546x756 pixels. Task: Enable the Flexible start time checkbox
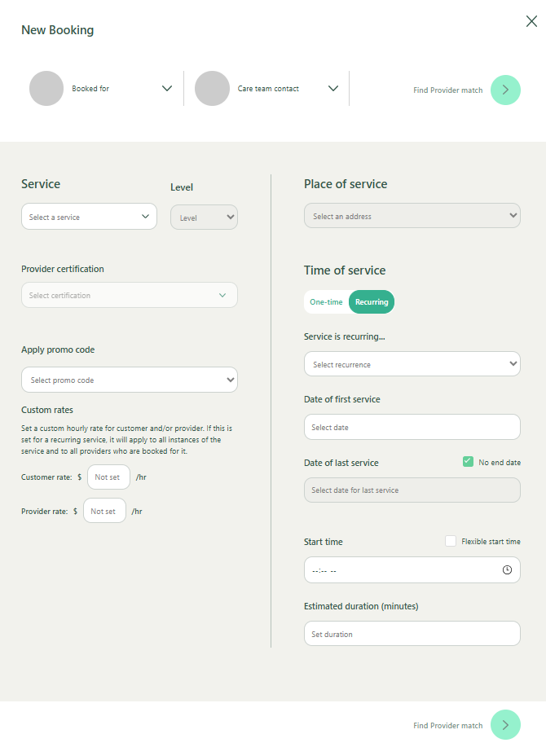451,541
